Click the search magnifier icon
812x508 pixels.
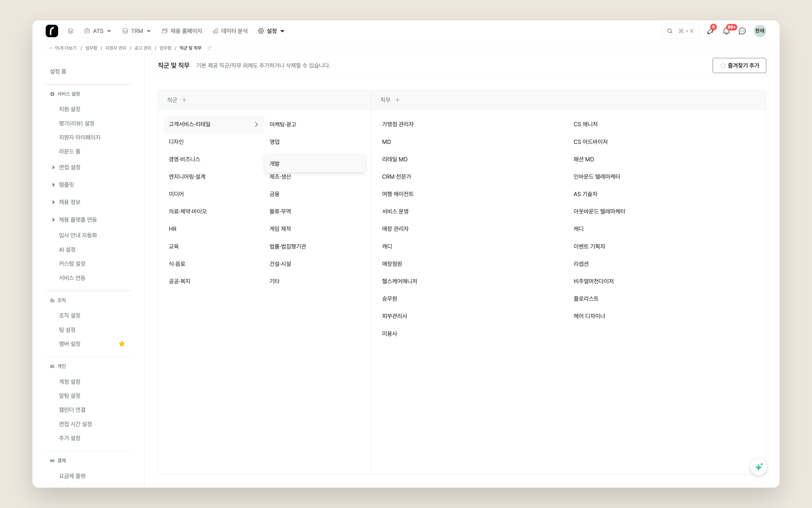point(670,31)
